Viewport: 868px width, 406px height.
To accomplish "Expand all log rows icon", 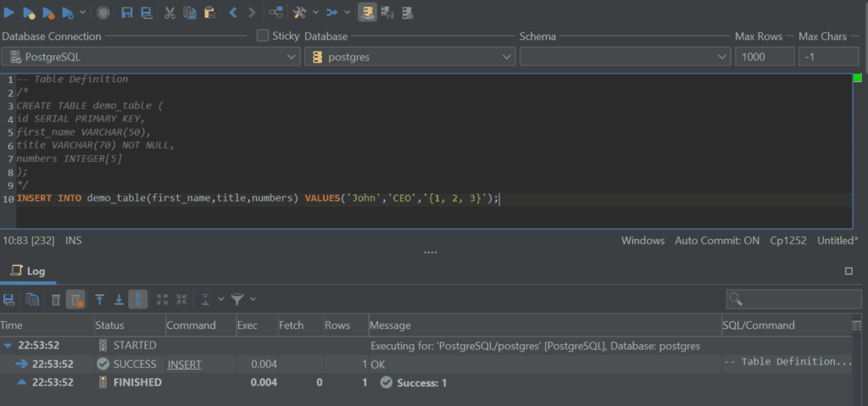I will click(162, 300).
